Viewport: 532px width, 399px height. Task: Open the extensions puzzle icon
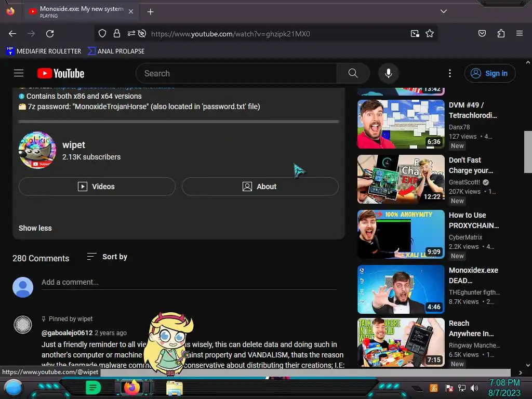point(501,34)
